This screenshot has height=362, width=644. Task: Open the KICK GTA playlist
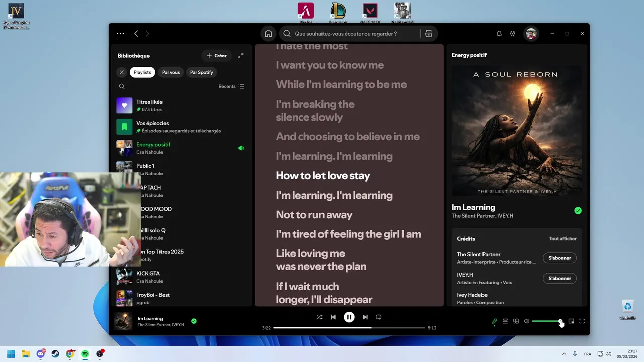(x=181, y=277)
